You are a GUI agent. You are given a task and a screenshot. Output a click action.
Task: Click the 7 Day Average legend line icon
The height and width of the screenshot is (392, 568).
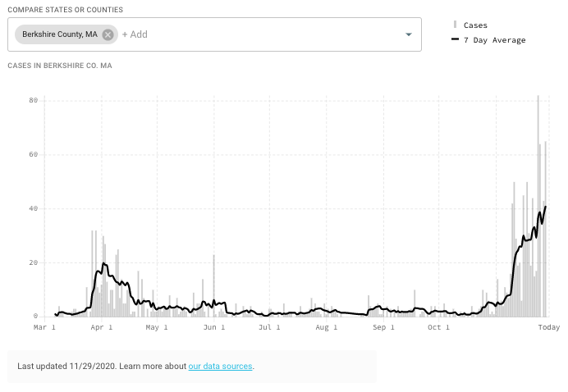pyautogui.click(x=455, y=39)
